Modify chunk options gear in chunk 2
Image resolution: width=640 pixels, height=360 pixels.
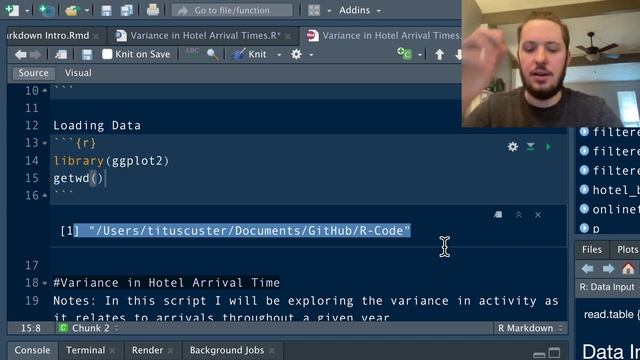[513, 147]
